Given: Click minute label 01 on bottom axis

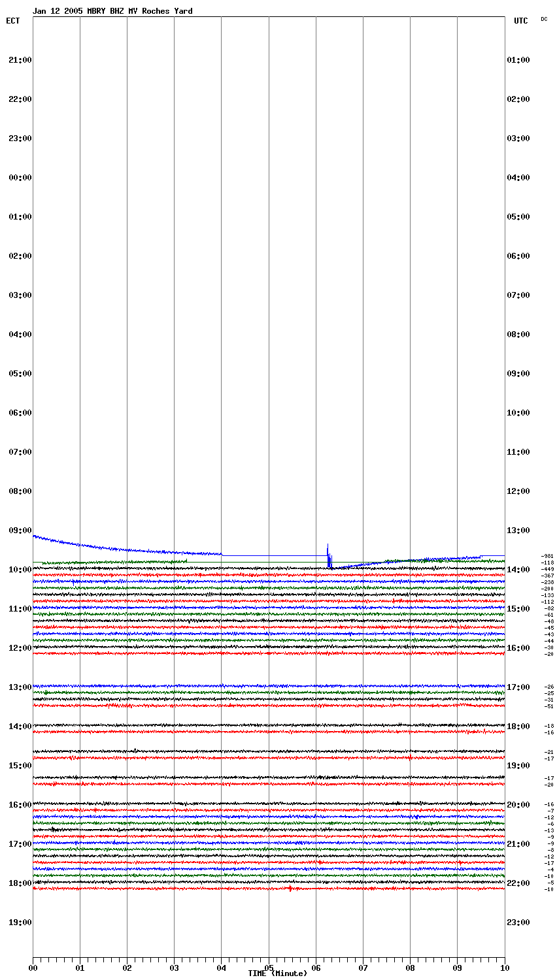Looking at the screenshot, I should [80, 968].
